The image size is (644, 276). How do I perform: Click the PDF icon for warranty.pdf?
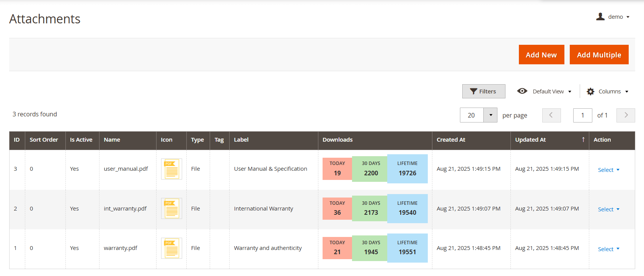click(x=171, y=248)
